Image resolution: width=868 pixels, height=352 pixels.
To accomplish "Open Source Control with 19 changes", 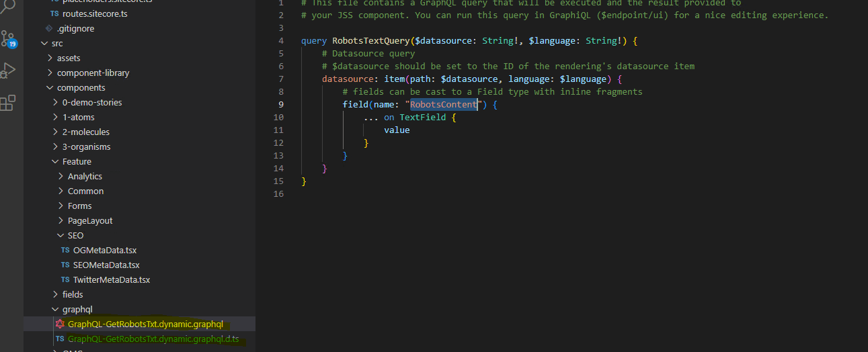I will click(x=9, y=39).
